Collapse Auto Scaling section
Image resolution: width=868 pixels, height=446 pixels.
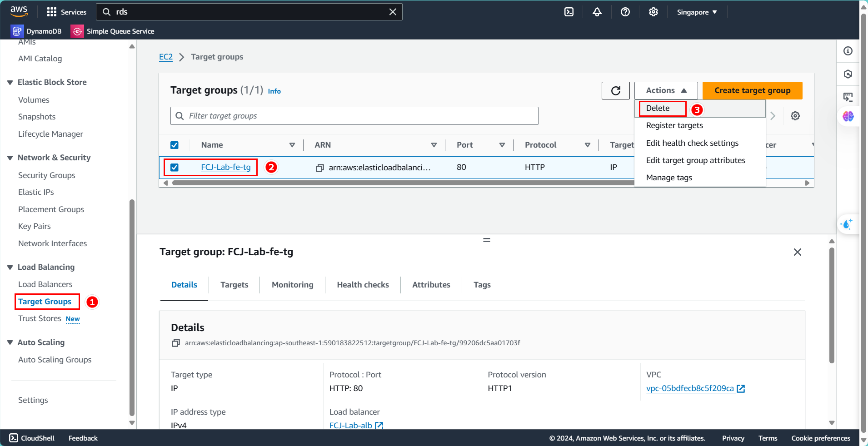(x=10, y=343)
